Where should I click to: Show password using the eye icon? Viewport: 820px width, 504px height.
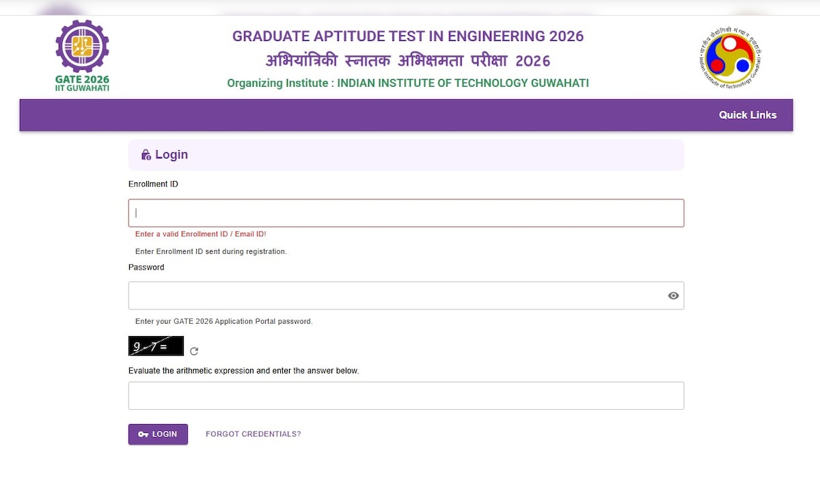[x=673, y=296]
